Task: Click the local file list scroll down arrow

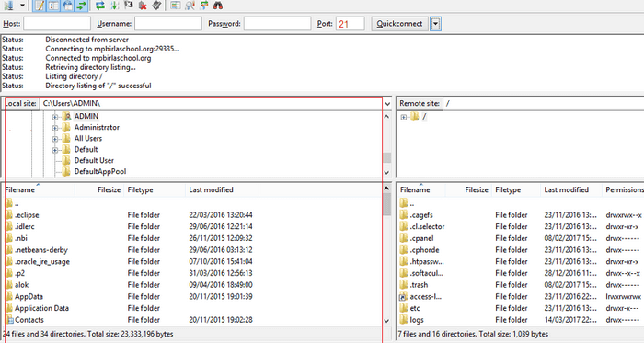Action: [x=386, y=321]
